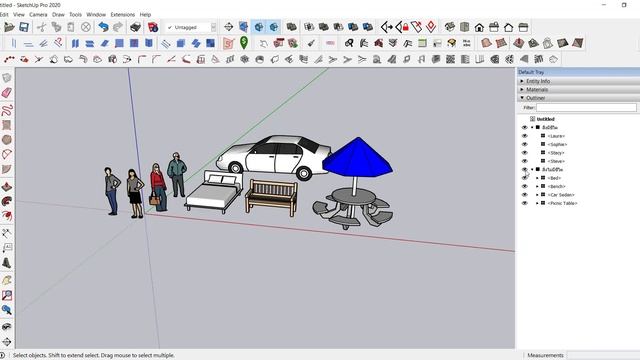This screenshot has width=640, height=360.
Task: Click the Save floppy disk icon
Action: pyautogui.click(x=24, y=27)
